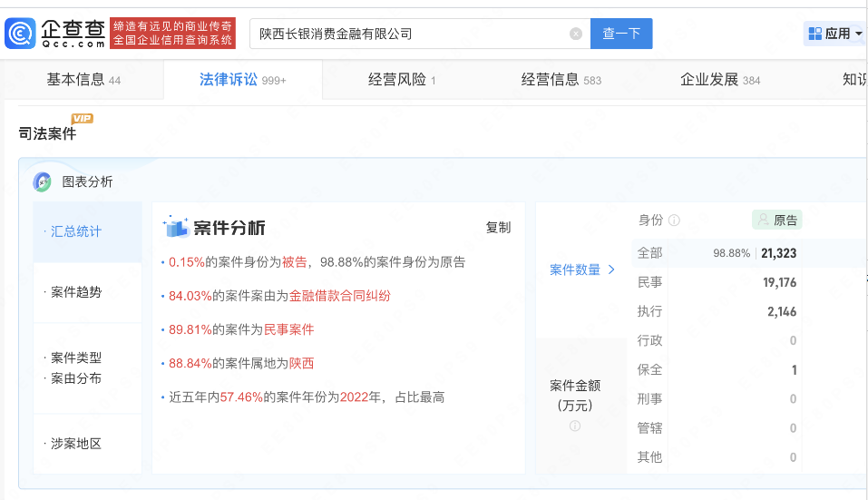Viewport: 868px width, 500px height.
Task: Click the red 被告 link
Action: [x=295, y=262]
